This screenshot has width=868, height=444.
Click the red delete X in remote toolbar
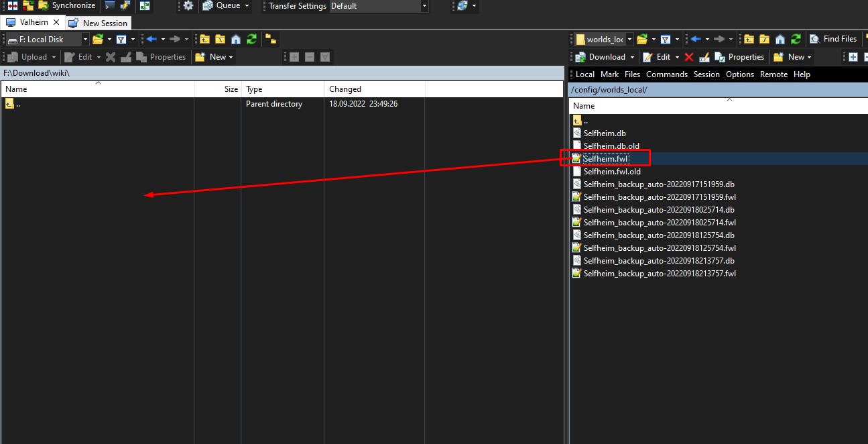click(688, 57)
